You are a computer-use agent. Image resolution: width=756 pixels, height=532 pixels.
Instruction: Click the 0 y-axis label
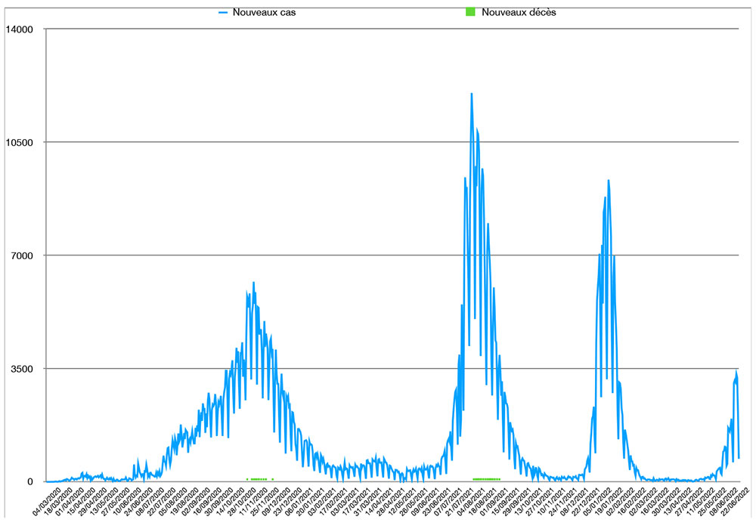coord(31,482)
